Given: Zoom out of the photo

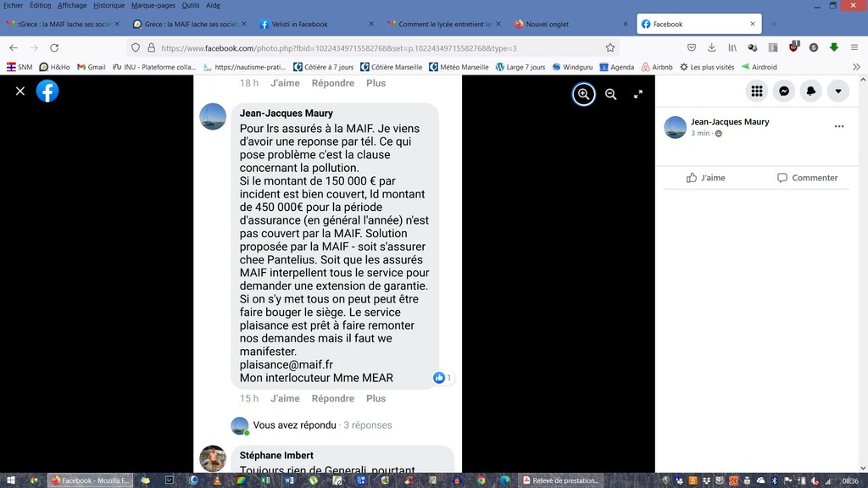Looking at the screenshot, I should (610, 94).
